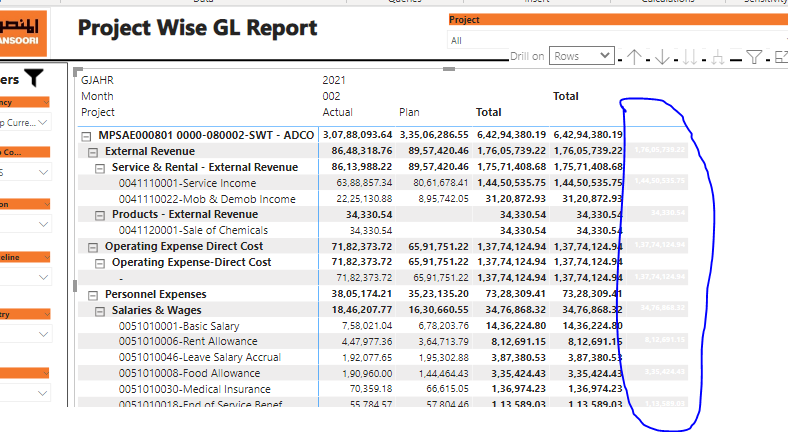The height and width of the screenshot is (432, 788).
Task: Click the Project row header label
Action: [x=98, y=112]
